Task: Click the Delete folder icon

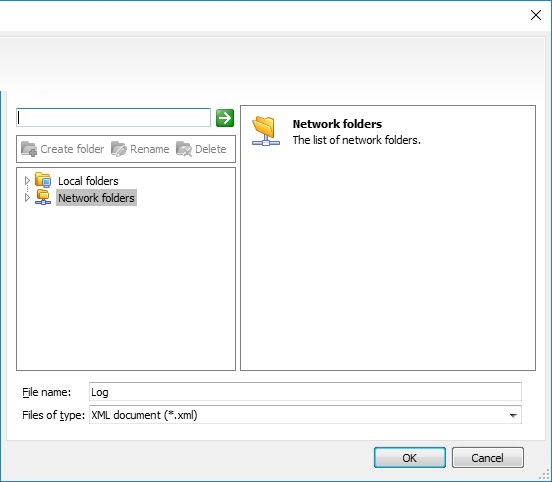Action: 184,149
